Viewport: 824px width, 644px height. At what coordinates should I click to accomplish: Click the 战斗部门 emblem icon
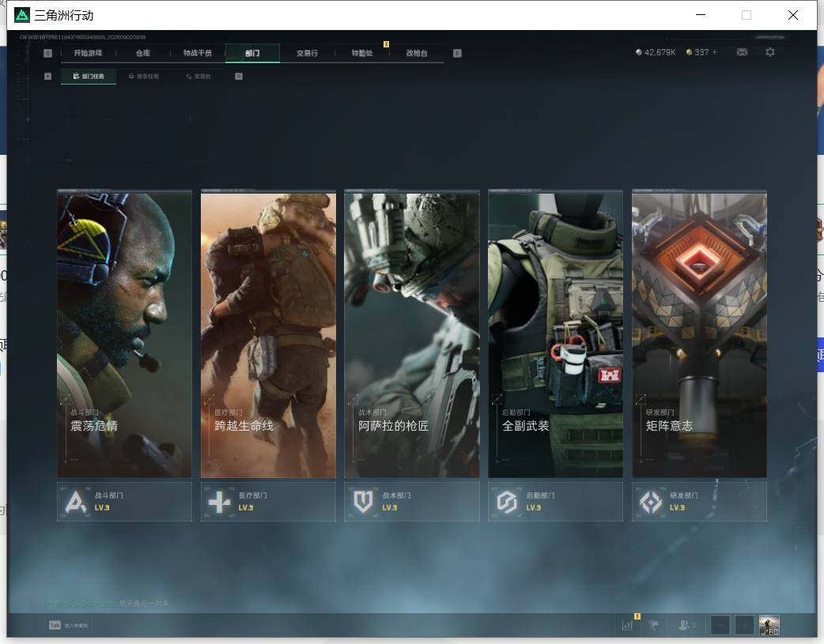pos(76,502)
